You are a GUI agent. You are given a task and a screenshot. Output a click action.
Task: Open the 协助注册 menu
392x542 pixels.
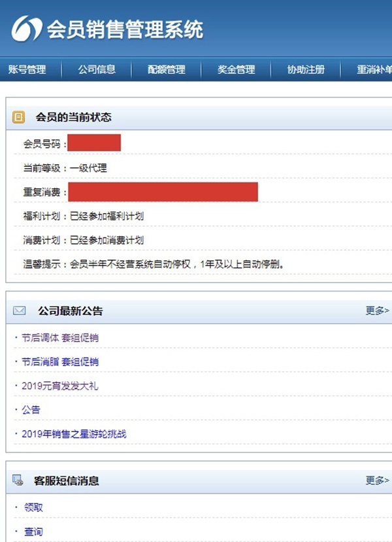click(306, 69)
